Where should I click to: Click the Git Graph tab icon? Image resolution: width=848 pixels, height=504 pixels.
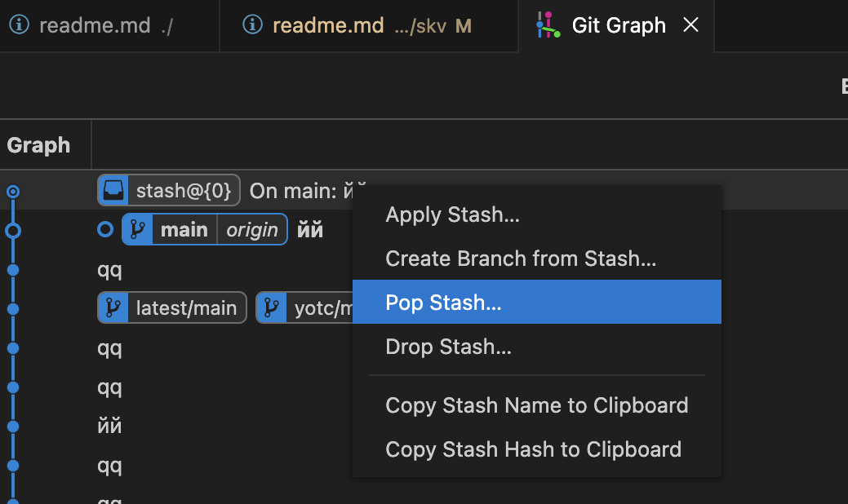pos(548,25)
